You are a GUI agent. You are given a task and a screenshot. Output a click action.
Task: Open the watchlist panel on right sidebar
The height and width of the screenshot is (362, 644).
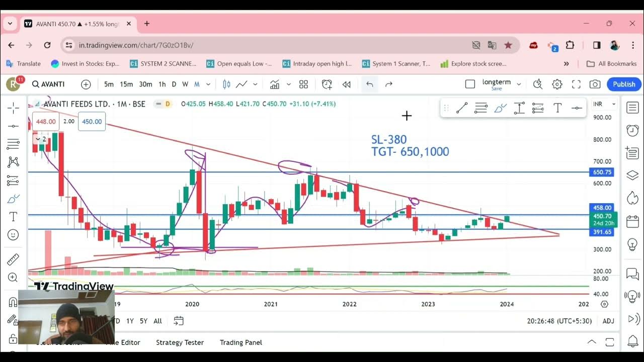tap(632, 107)
